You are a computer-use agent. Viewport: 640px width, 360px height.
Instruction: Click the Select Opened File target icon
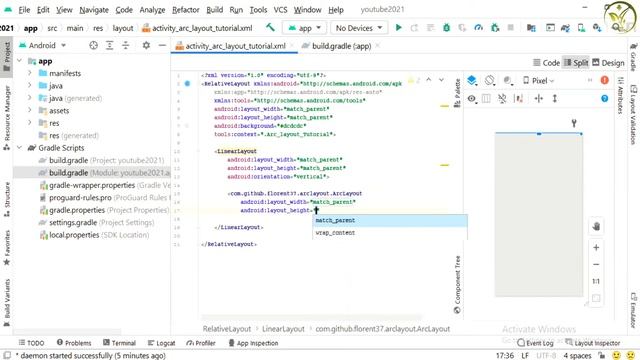(93, 45)
